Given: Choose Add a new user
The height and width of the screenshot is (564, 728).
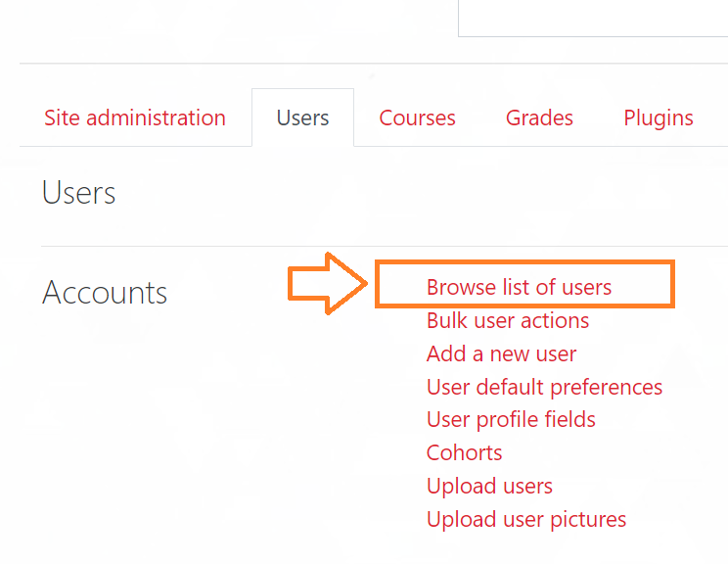Looking at the screenshot, I should pos(501,353).
